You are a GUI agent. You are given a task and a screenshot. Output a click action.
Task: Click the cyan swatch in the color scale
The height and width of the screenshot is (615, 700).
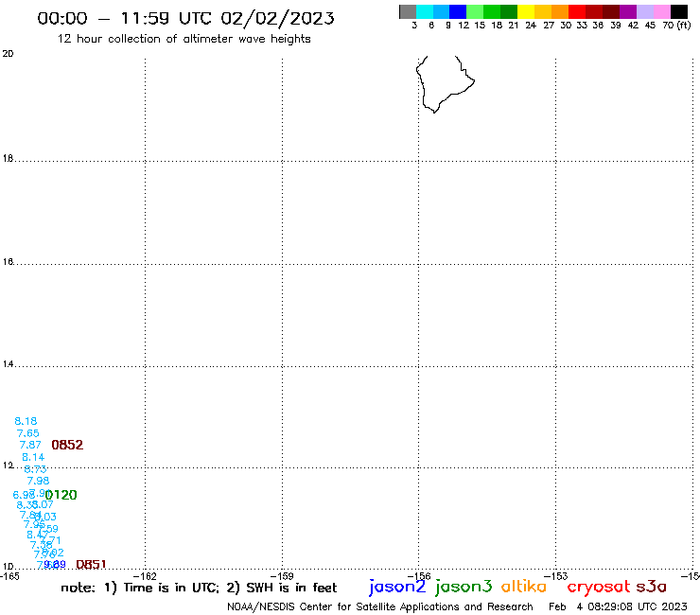[x=425, y=12]
